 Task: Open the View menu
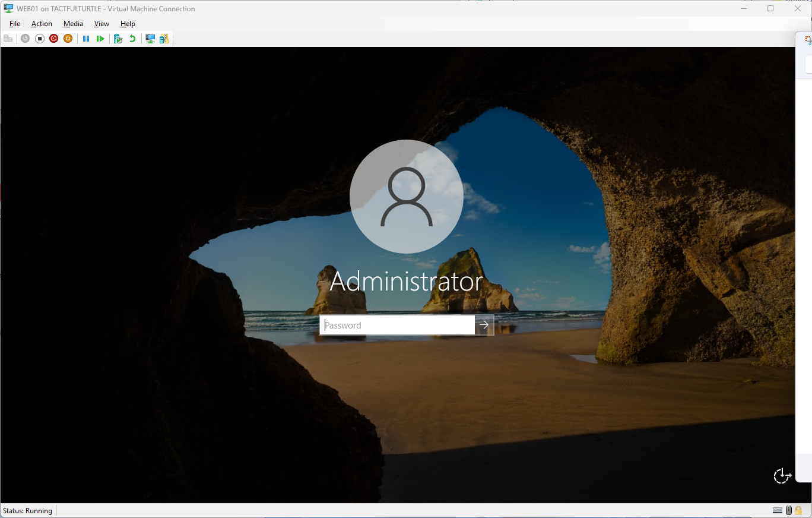(101, 24)
